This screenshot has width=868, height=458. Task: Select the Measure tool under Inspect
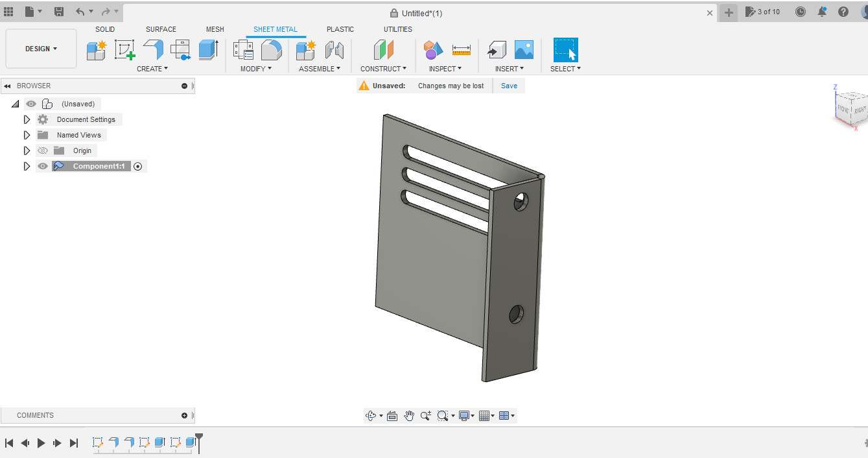click(x=461, y=50)
